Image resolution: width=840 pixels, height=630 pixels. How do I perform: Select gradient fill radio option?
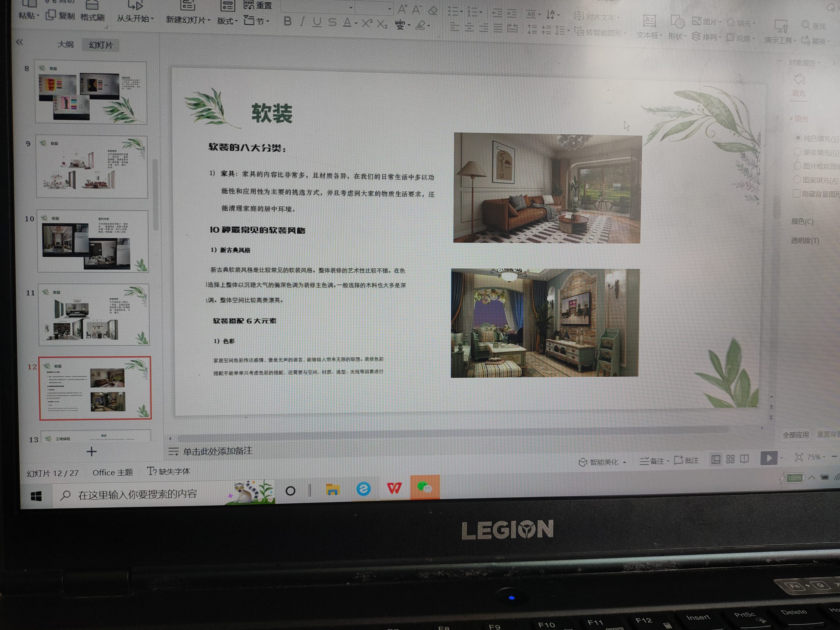(x=797, y=152)
